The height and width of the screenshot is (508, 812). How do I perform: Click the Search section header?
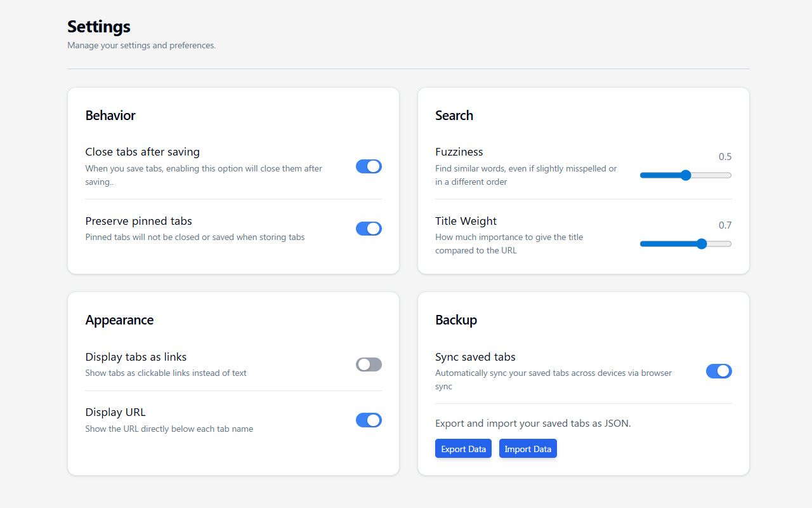(x=454, y=116)
